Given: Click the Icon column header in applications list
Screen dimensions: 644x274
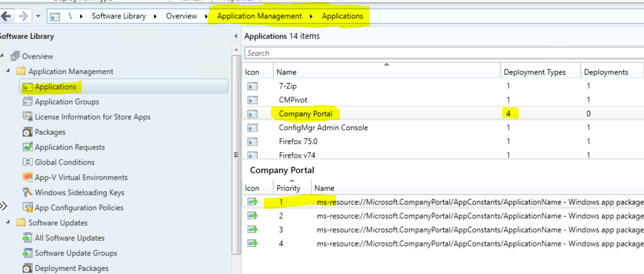Looking at the screenshot, I should click(x=258, y=72).
